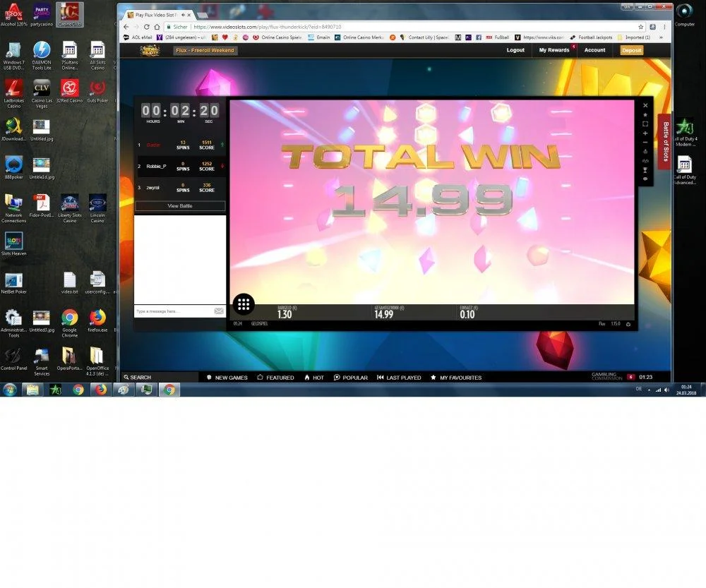Expand bookmarks overflow chevron
This screenshot has height=588, width=706.
pos(661,37)
